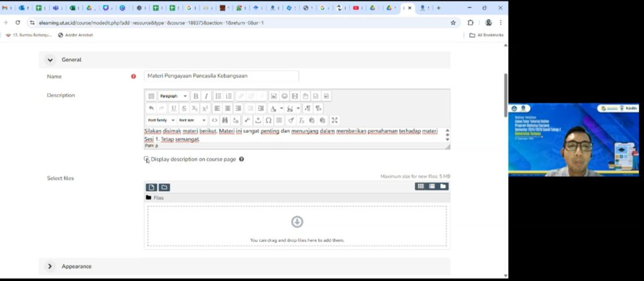Expand the Appearance section
644x281 pixels.
click(x=50, y=267)
